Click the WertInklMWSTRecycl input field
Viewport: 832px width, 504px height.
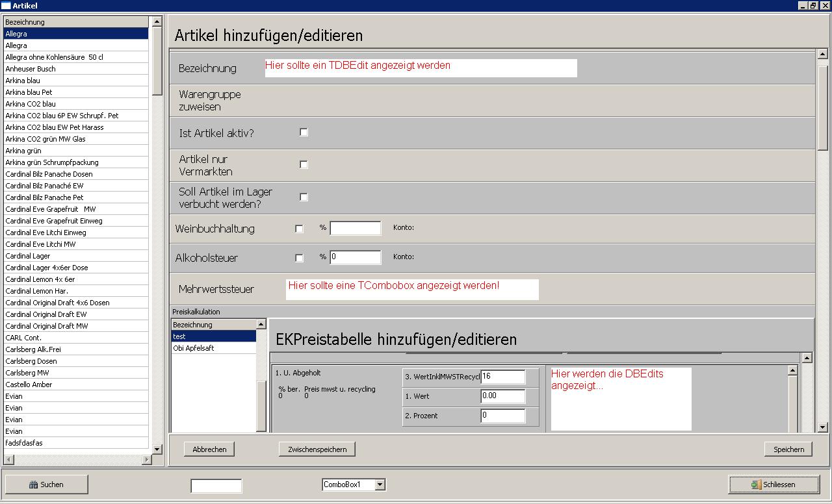(502, 377)
